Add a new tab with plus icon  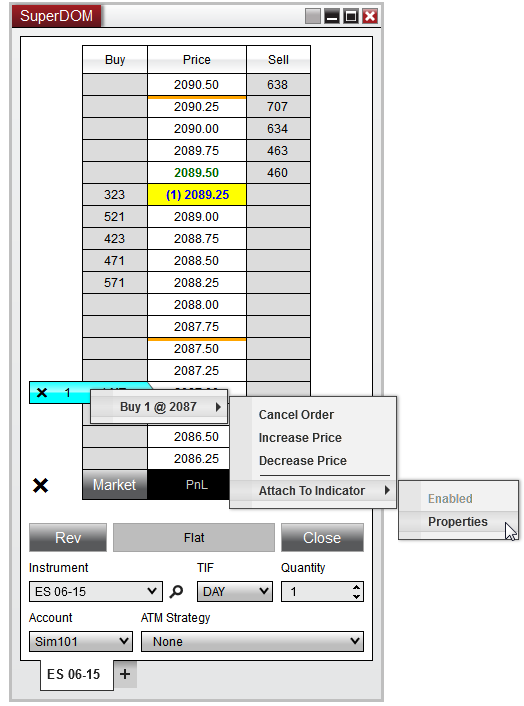125,674
